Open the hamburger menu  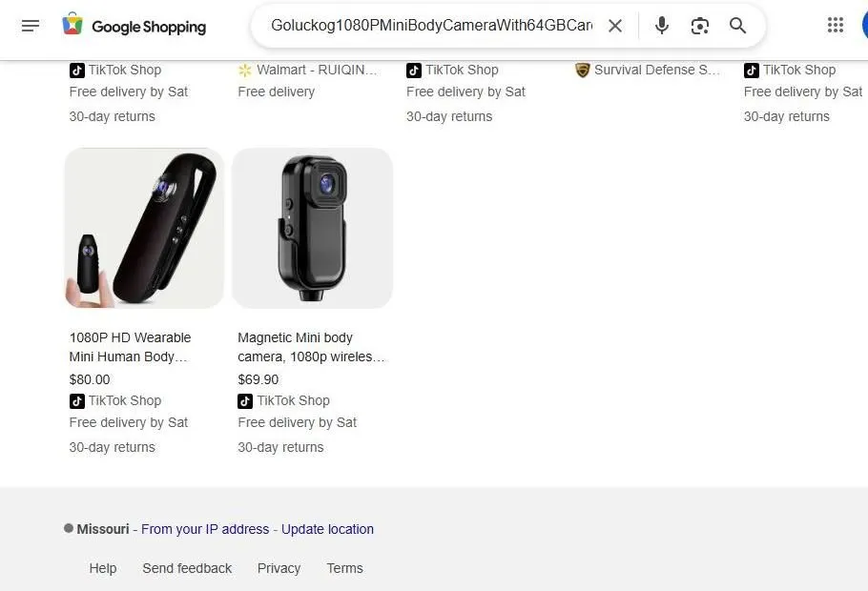(31, 26)
